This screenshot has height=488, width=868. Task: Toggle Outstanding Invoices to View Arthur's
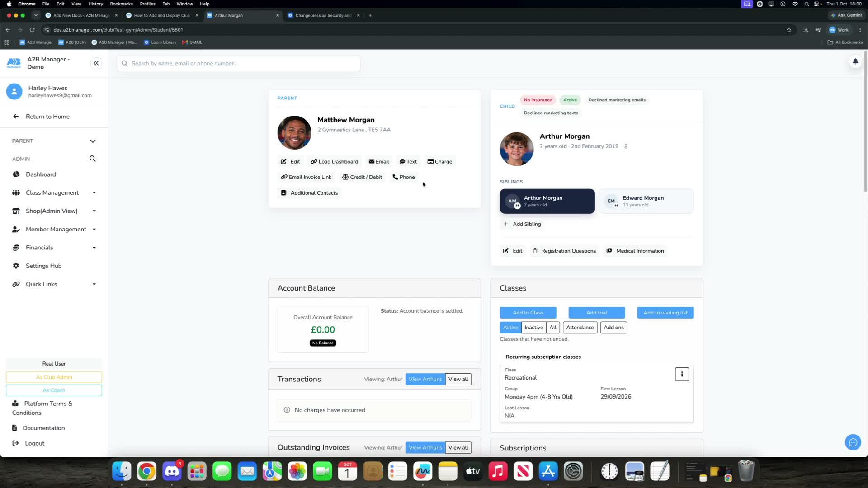point(425,447)
